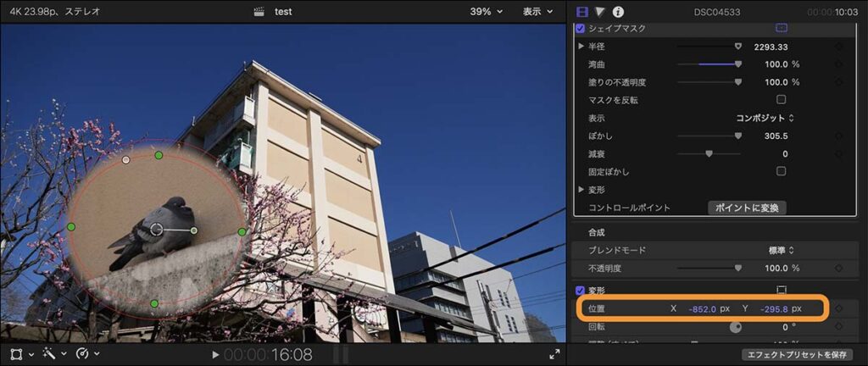
Task: Click the retiming speedometer icon
Action: [82, 354]
